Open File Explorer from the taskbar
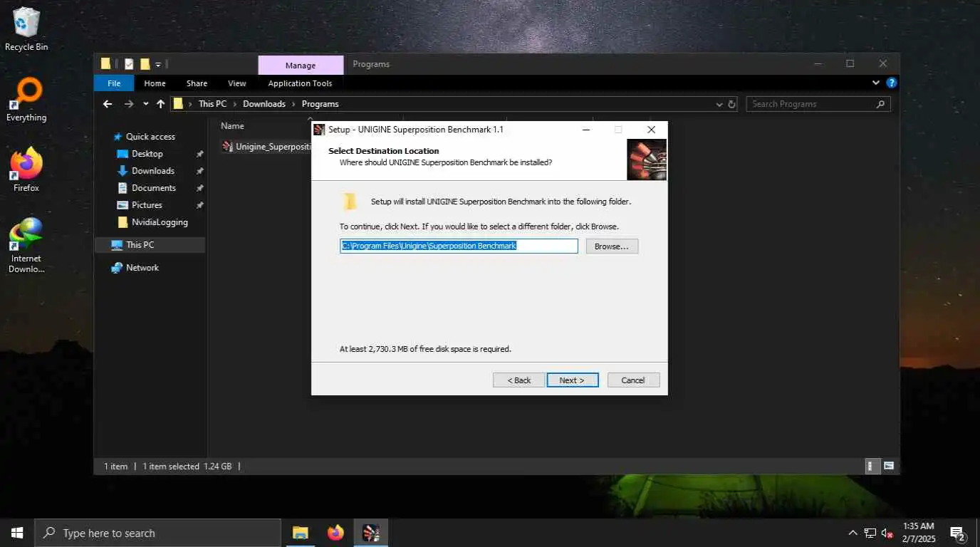 tap(301, 533)
